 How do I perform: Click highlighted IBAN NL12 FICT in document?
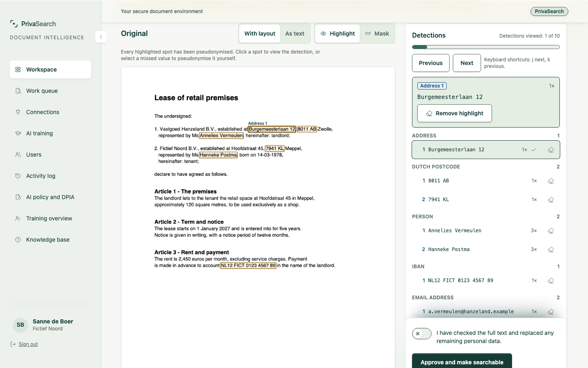(x=248, y=265)
